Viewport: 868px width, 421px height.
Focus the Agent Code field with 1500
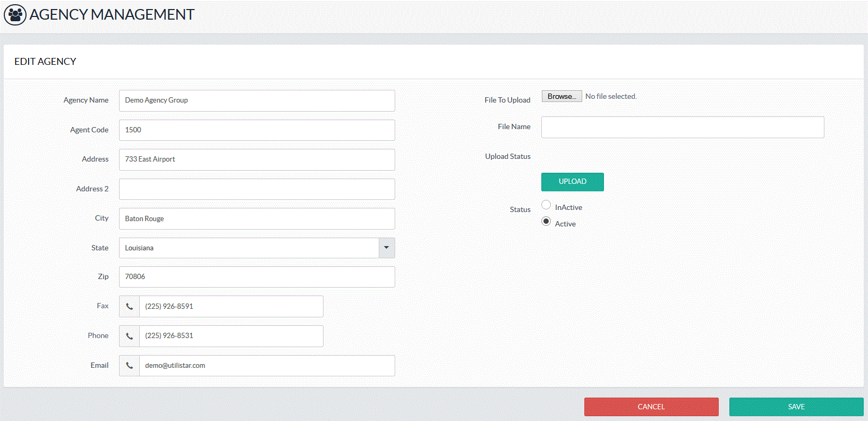(257, 130)
